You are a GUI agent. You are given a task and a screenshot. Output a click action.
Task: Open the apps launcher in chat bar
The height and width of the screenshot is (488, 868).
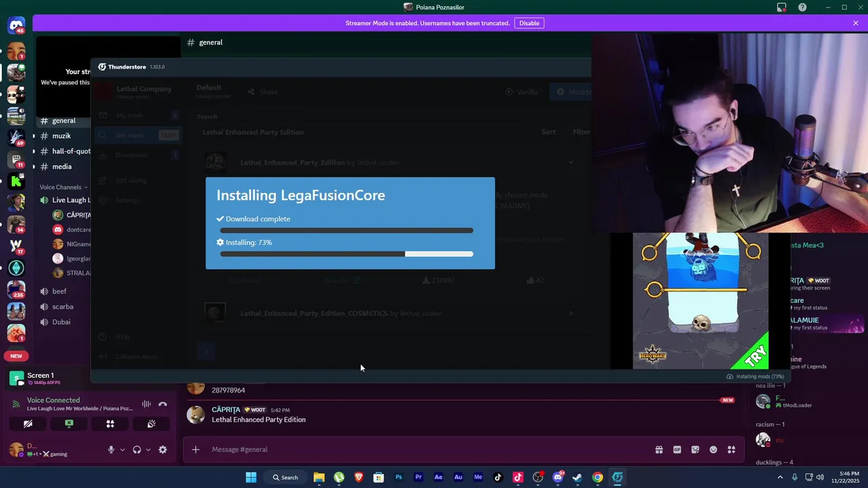pyautogui.click(x=731, y=449)
